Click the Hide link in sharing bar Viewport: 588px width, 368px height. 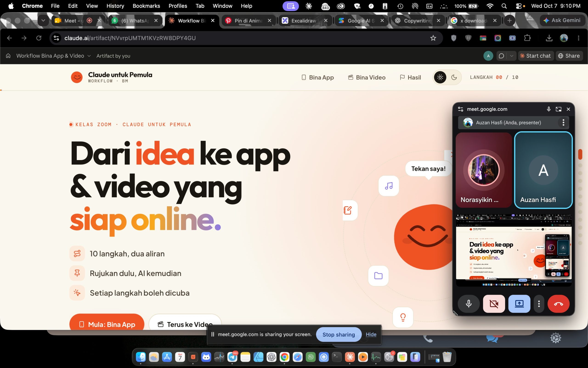click(371, 334)
